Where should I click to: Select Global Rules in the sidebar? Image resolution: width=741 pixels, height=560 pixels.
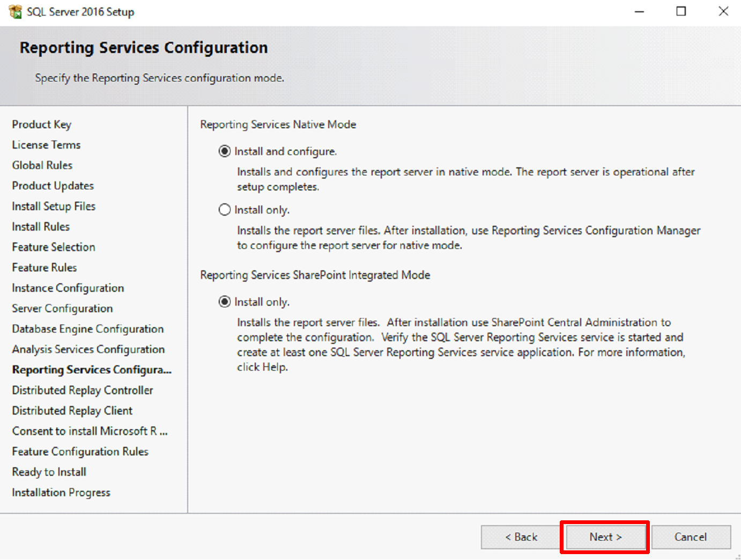pyautogui.click(x=42, y=165)
